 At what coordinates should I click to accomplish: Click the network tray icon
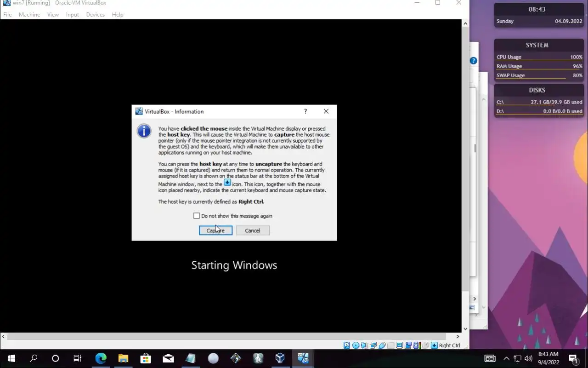point(517,358)
